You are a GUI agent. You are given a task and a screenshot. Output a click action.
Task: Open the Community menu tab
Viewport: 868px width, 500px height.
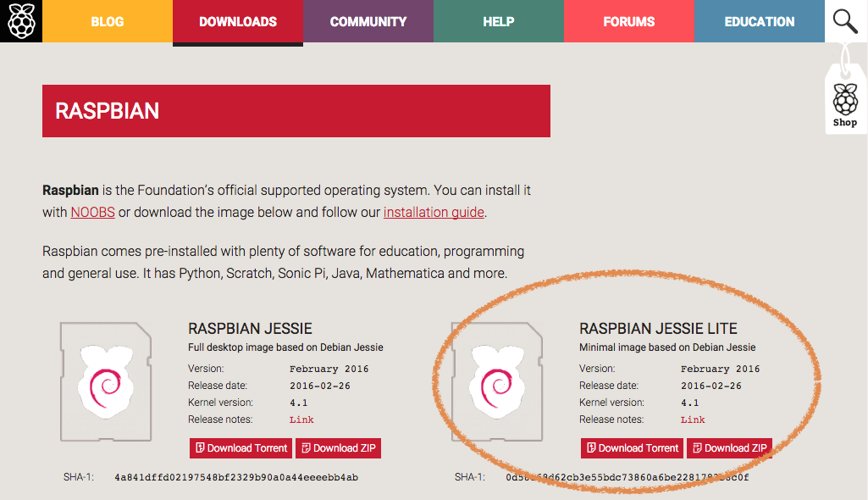click(368, 21)
